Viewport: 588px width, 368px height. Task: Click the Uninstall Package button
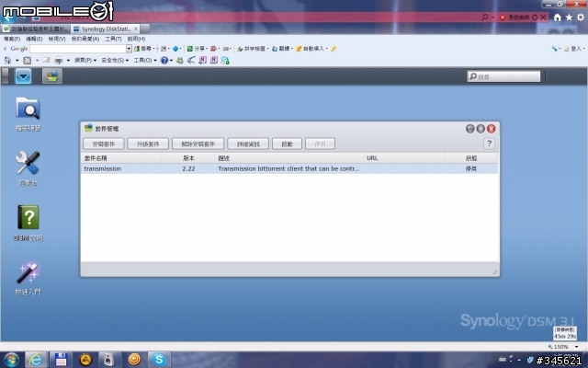tap(198, 144)
